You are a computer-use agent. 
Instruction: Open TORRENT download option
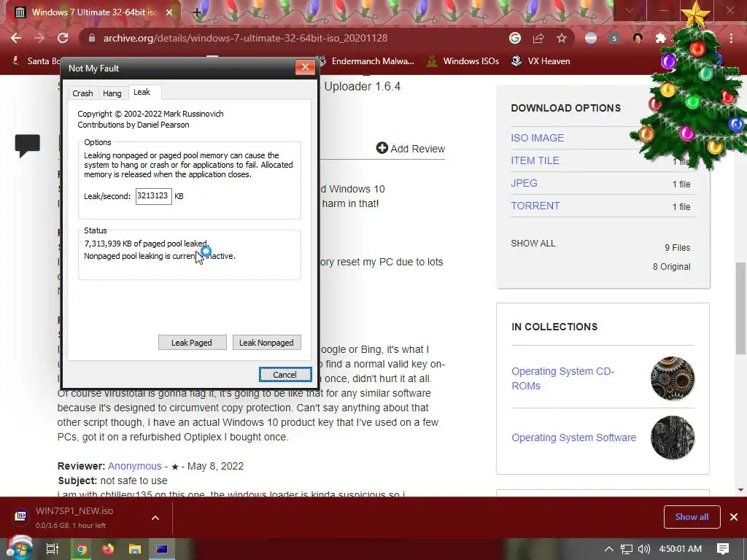[535, 206]
